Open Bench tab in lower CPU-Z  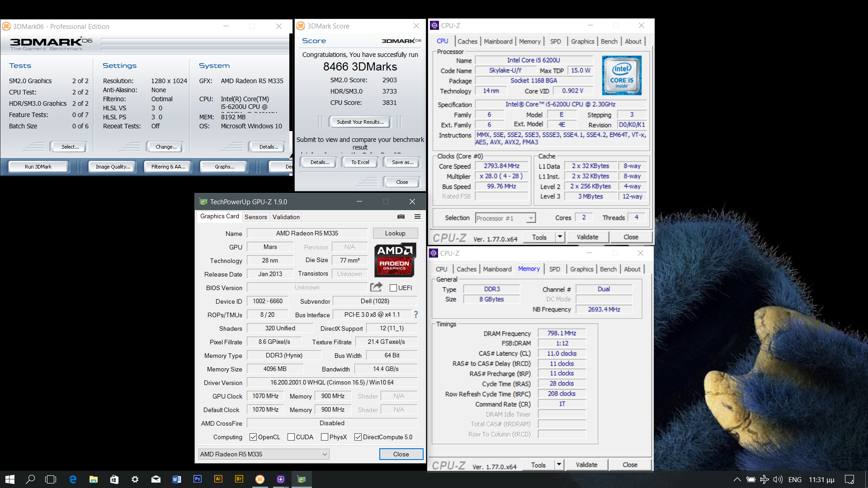point(608,269)
